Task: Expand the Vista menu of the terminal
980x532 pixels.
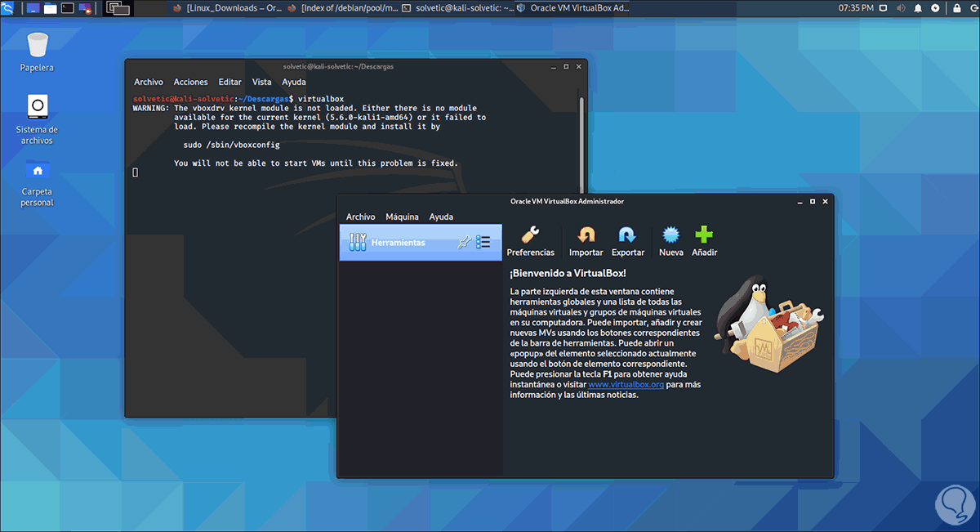Action: (x=261, y=82)
